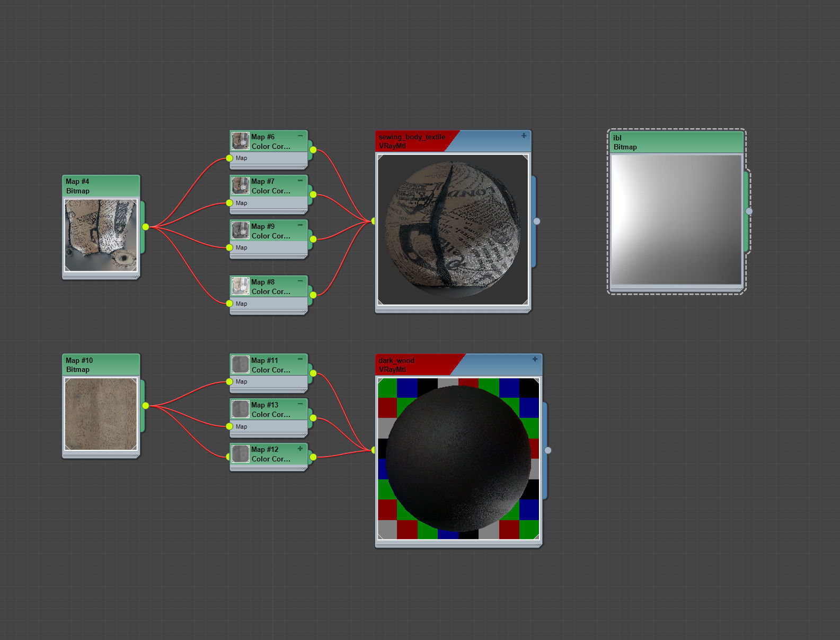This screenshot has height=640, width=840.
Task: Click the dark_wood sphere preview
Action: click(458, 458)
